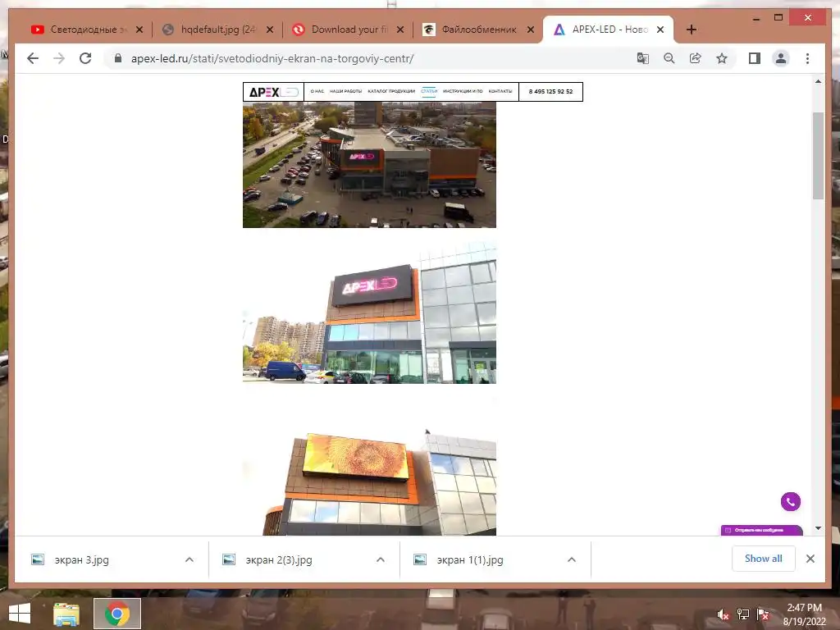
Task: Click the padlock site info icon
Action: tap(118, 58)
